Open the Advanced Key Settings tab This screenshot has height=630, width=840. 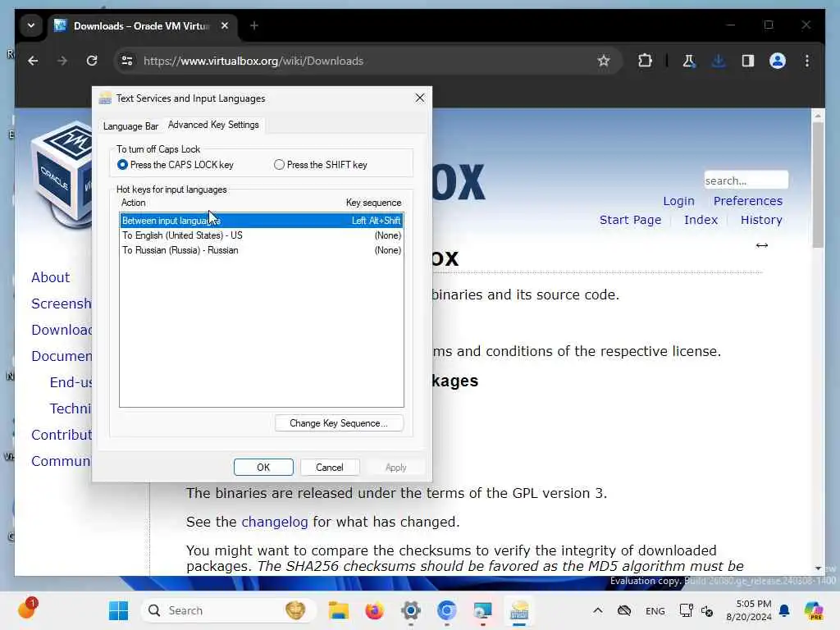coord(213,125)
